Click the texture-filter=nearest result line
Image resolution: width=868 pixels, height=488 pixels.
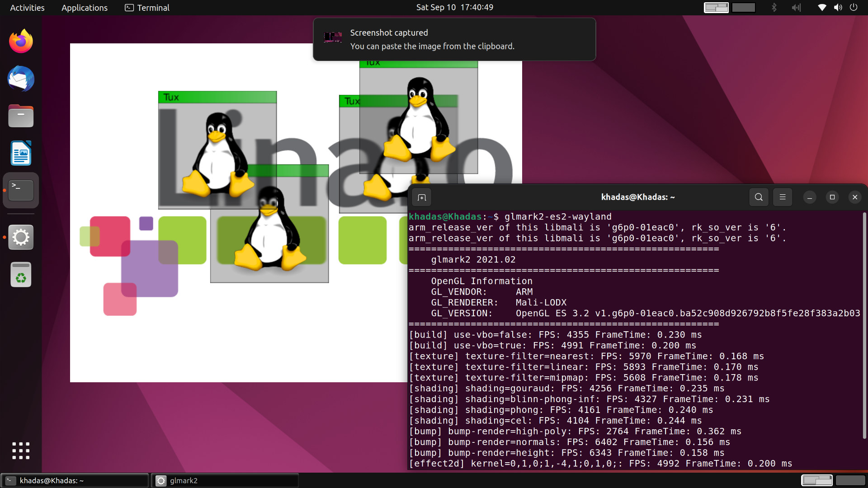(x=586, y=357)
